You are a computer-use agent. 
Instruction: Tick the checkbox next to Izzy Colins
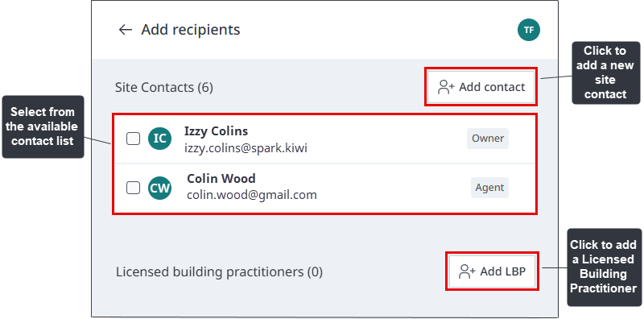click(x=133, y=139)
